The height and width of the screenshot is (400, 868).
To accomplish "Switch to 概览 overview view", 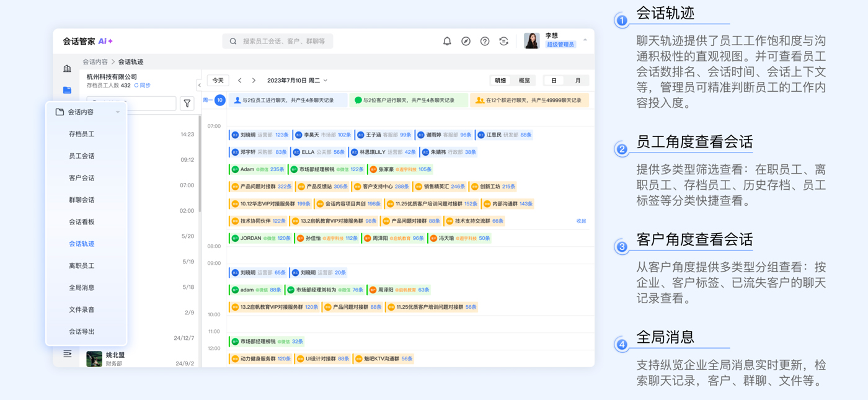I will pos(525,81).
